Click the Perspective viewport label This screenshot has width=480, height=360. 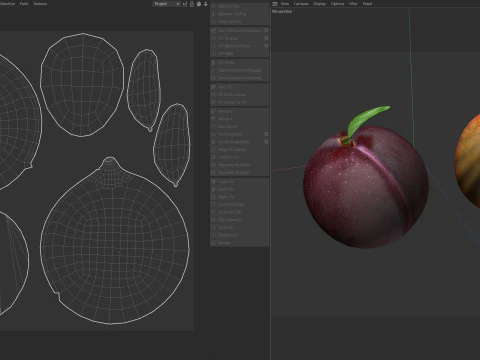click(x=282, y=11)
